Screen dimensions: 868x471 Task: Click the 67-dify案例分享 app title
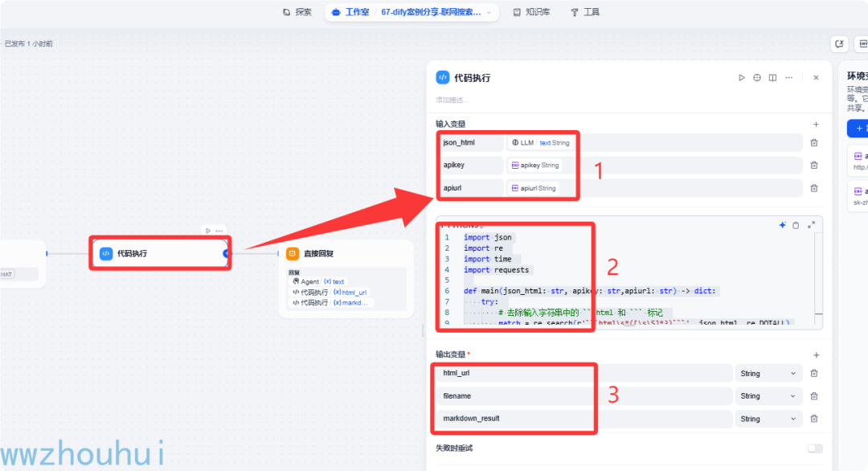click(431, 12)
